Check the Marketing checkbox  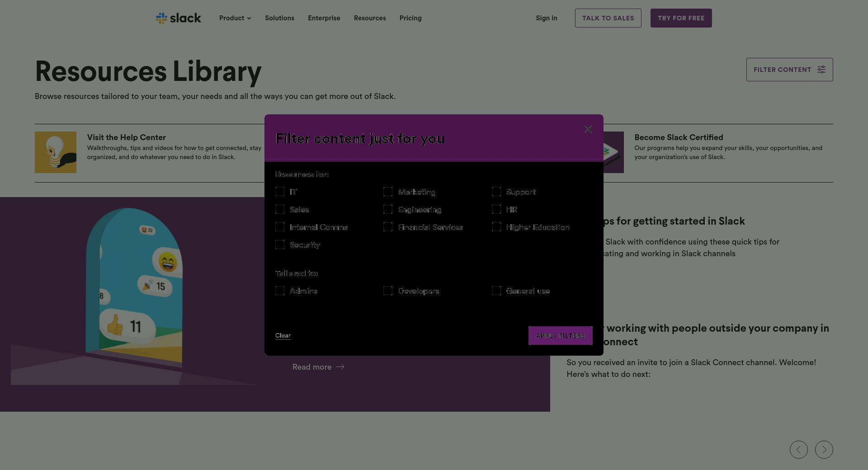388,192
